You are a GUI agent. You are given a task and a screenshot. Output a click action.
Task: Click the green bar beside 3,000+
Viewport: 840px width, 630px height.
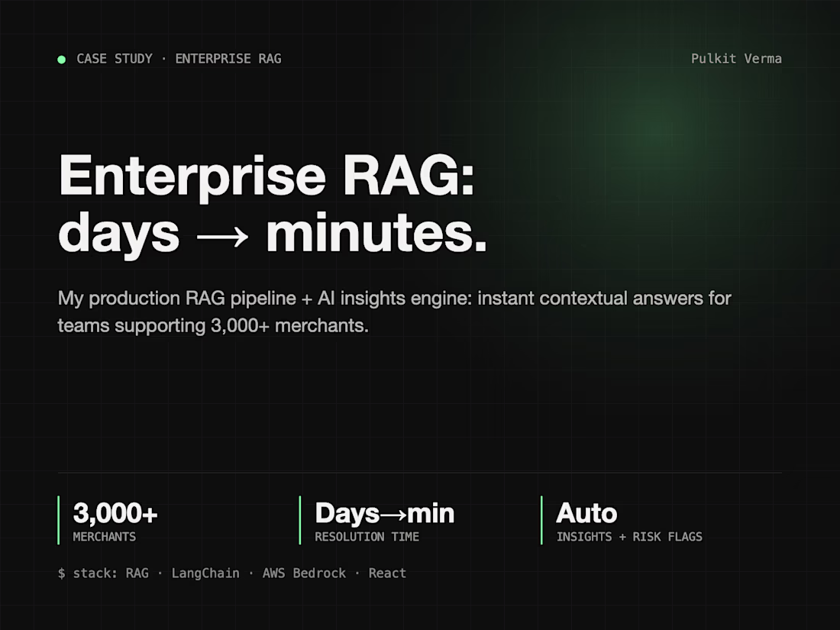click(58, 520)
